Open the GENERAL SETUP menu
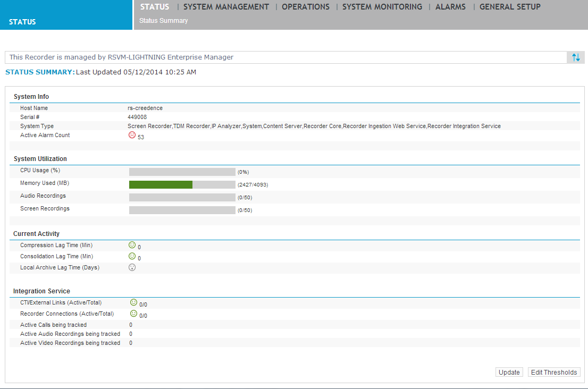 510,7
